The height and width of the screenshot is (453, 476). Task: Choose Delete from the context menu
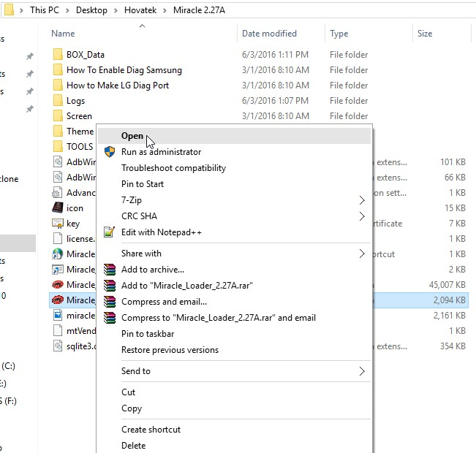[x=234, y=446]
